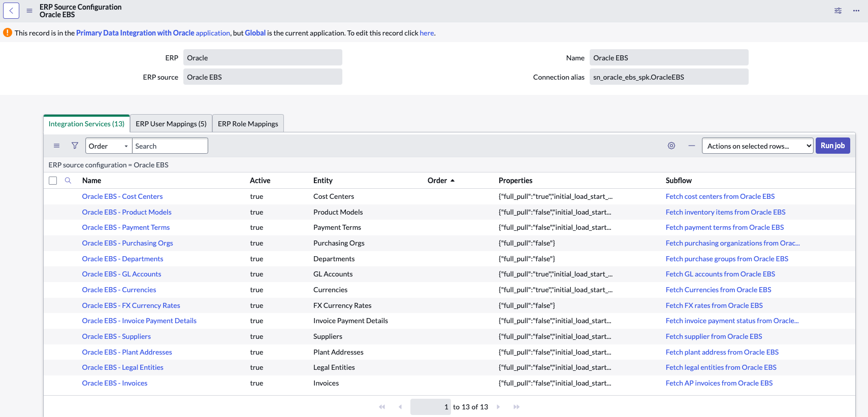Image resolution: width=868 pixels, height=417 pixels.
Task: Open the form context menu hamburger icon
Action: click(x=29, y=11)
